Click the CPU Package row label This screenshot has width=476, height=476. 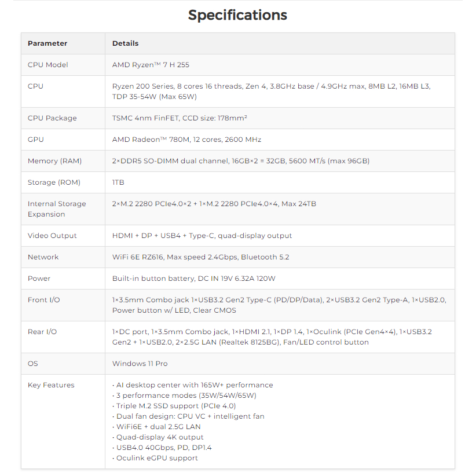[52, 118]
